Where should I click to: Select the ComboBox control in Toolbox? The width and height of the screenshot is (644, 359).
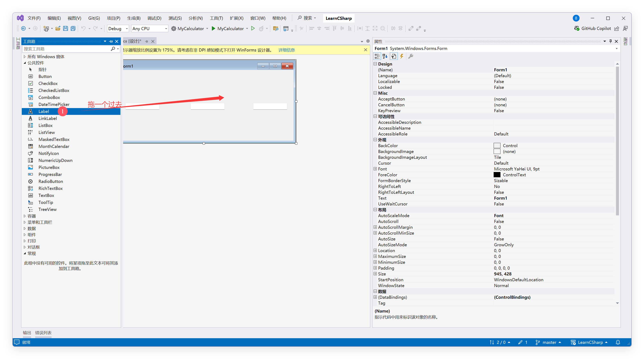pos(71,97)
